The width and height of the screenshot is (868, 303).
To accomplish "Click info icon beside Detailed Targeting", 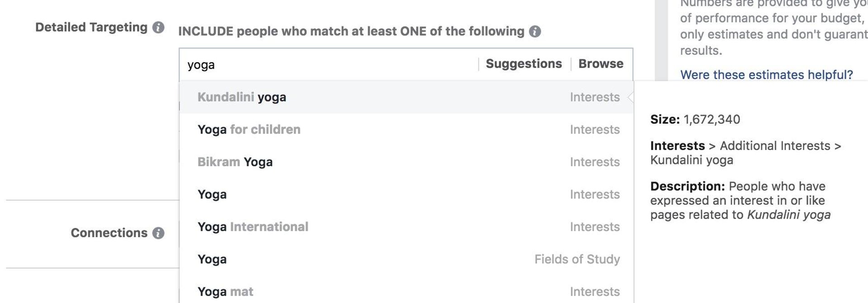I will click(x=158, y=28).
